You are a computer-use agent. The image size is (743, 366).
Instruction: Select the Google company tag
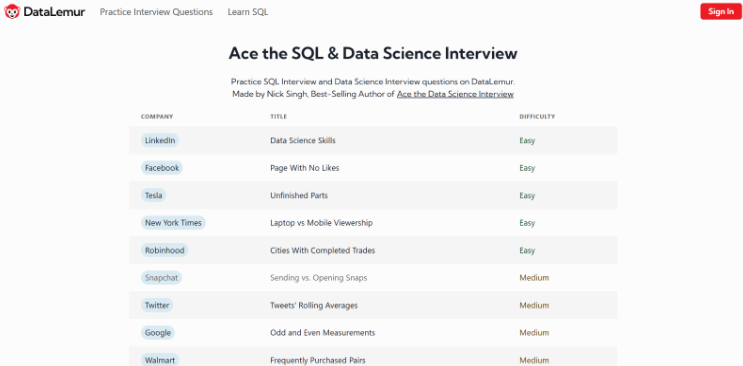click(158, 333)
